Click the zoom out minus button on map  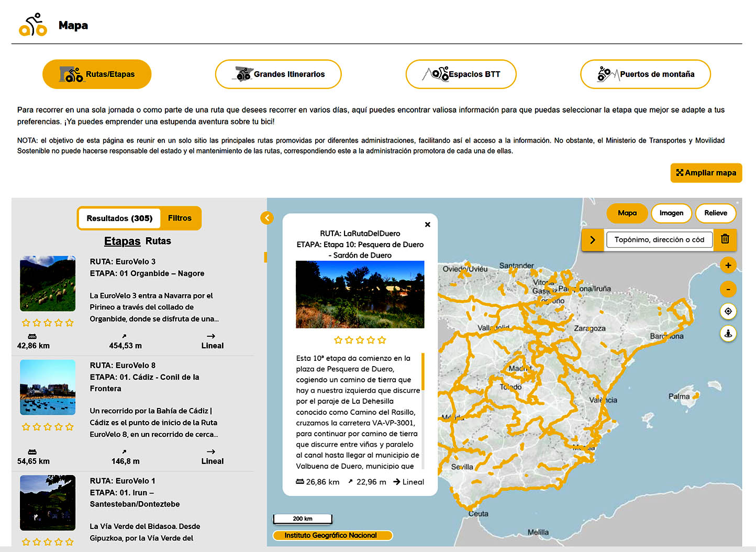(728, 289)
